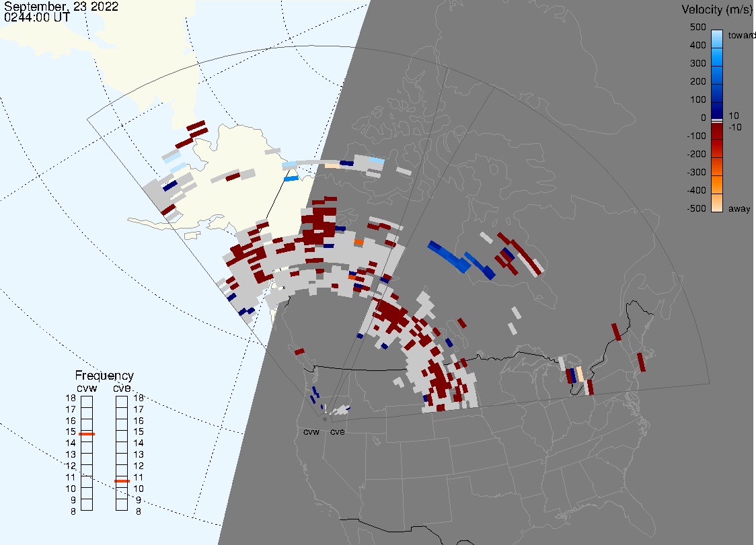Click the '-500' velocity scale label
Image resolution: width=756 pixels, height=545 pixels.
click(696, 208)
